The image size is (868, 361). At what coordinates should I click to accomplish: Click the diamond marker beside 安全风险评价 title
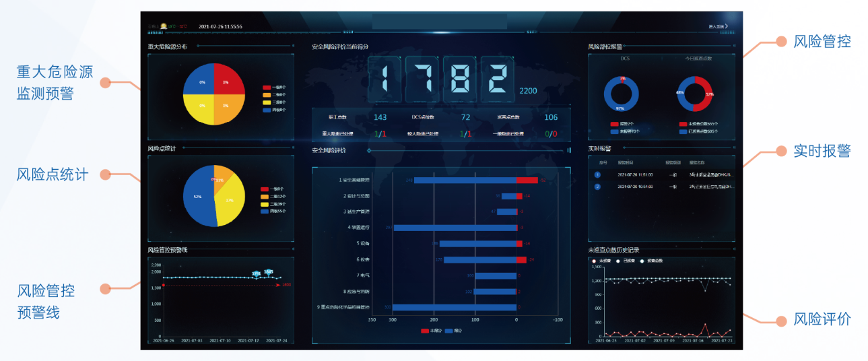(368, 150)
